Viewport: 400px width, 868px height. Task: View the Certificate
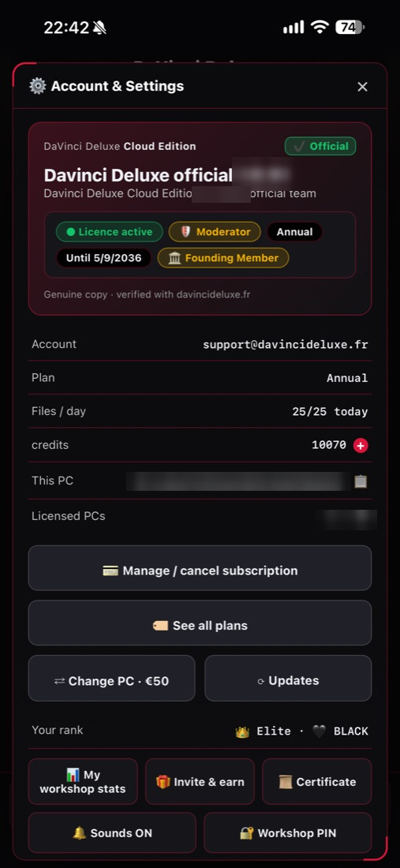pos(317,782)
